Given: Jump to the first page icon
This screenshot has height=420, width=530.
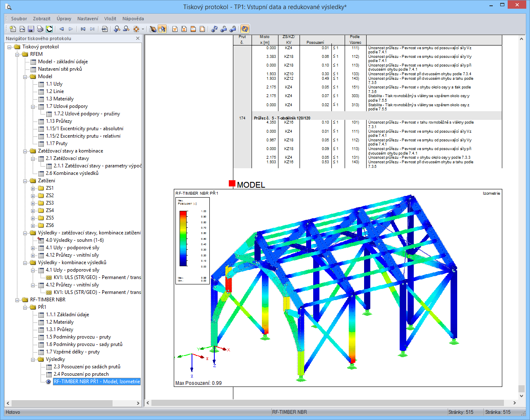Looking at the screenshot, I should tap(83, 29).
